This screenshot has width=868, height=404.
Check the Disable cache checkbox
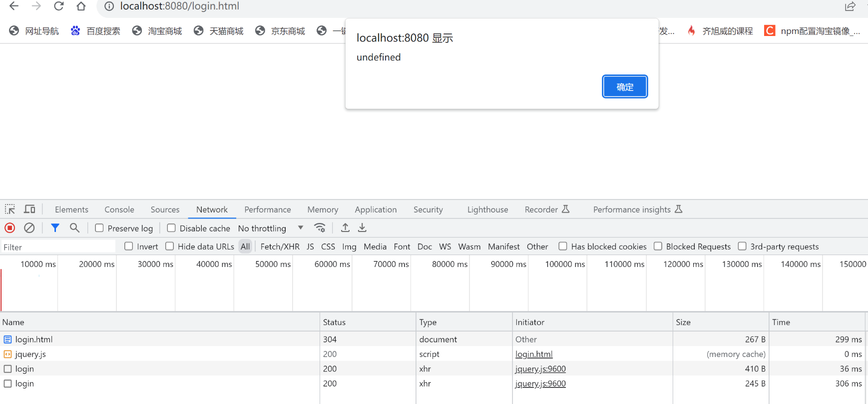coord(171,228)
